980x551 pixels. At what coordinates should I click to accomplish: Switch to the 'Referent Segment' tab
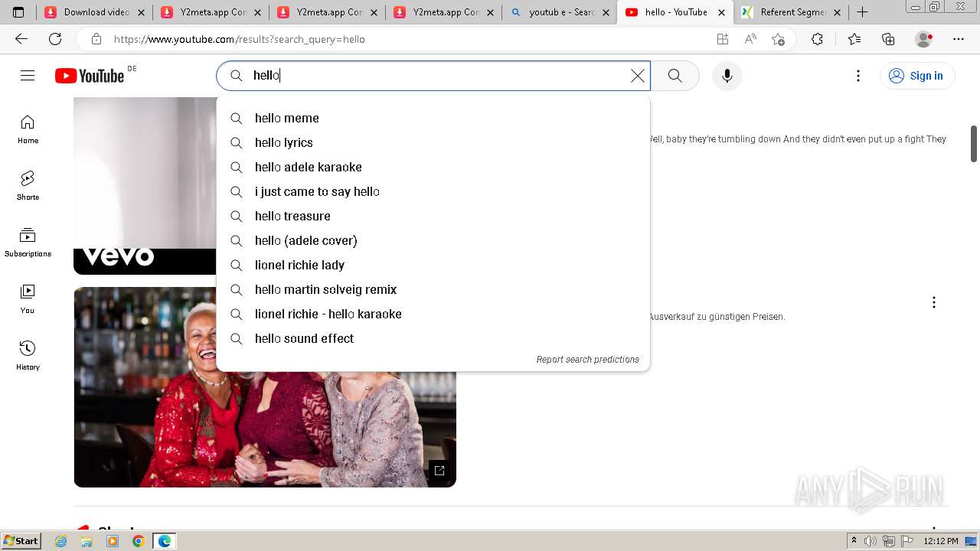tap(791, 12)
